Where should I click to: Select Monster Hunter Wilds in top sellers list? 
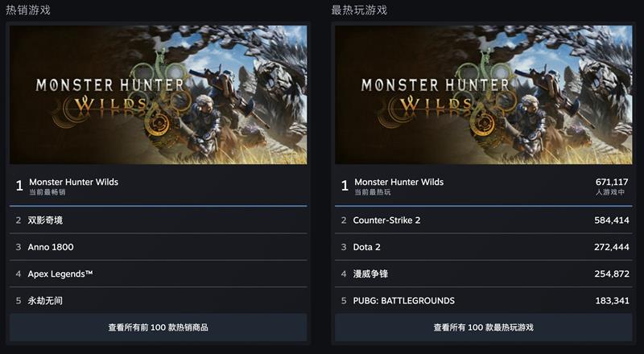[158, 186]
